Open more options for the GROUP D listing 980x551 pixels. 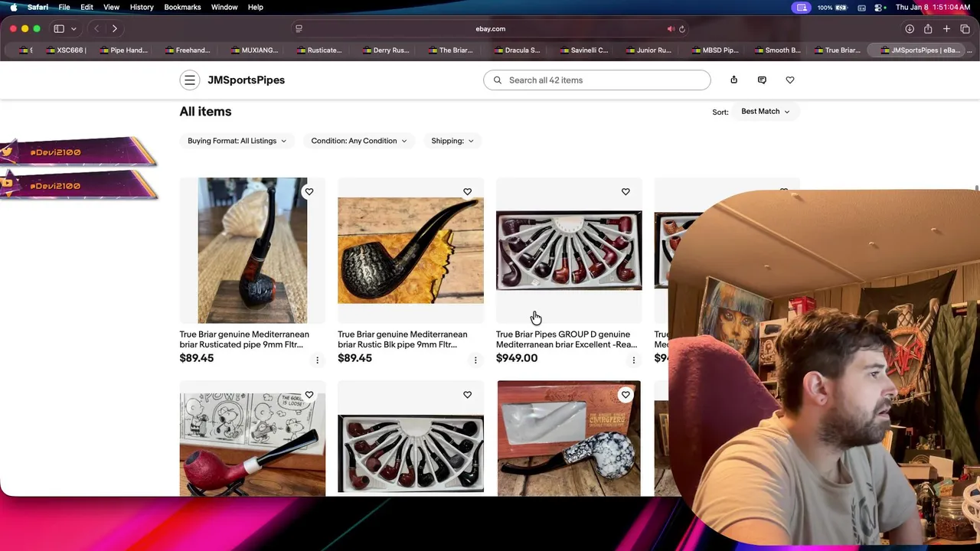coord(633,360)
